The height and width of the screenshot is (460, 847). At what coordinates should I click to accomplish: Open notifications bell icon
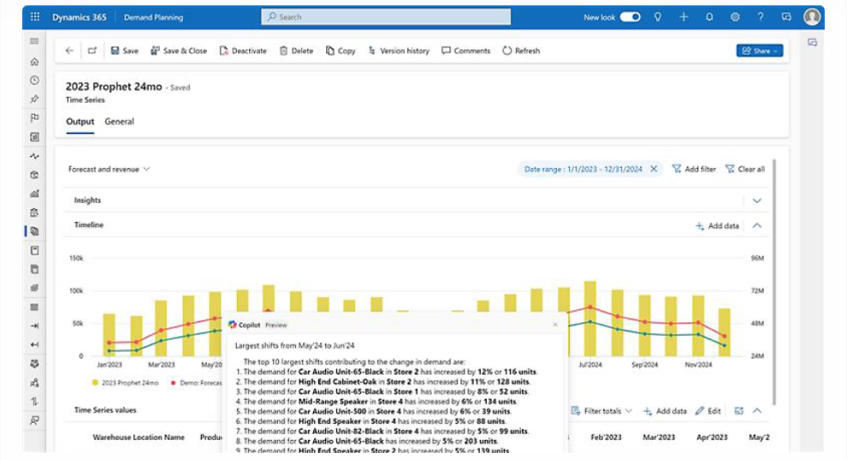[x=709, y=17]
